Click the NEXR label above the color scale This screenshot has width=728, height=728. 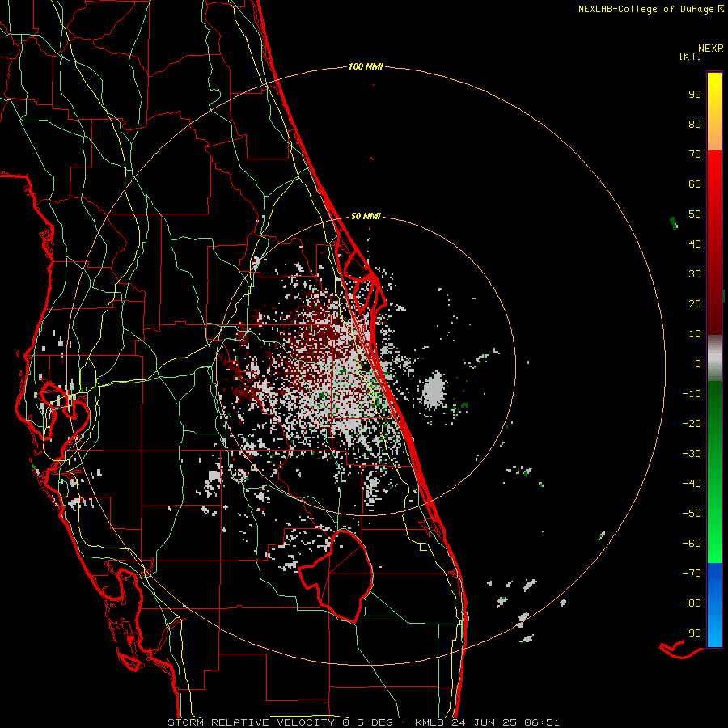tap(711, 49)
